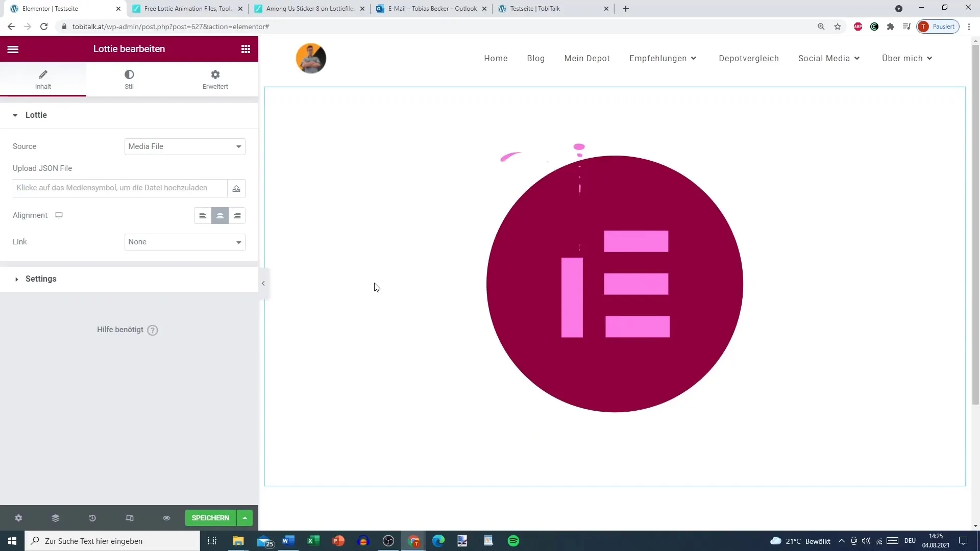Align the Lottie animation to the center
Viewport: 980px width, 551px height.
click(x=220, y=216)
